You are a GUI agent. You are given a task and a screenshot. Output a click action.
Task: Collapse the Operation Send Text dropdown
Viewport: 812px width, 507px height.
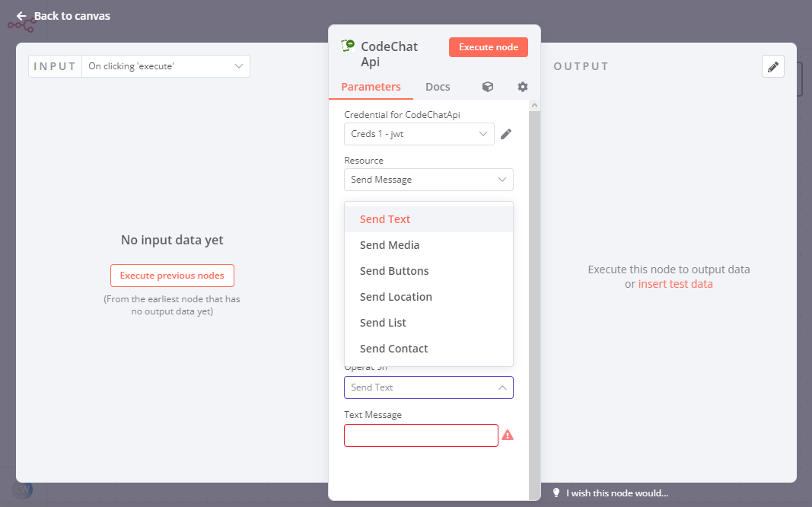428,387
